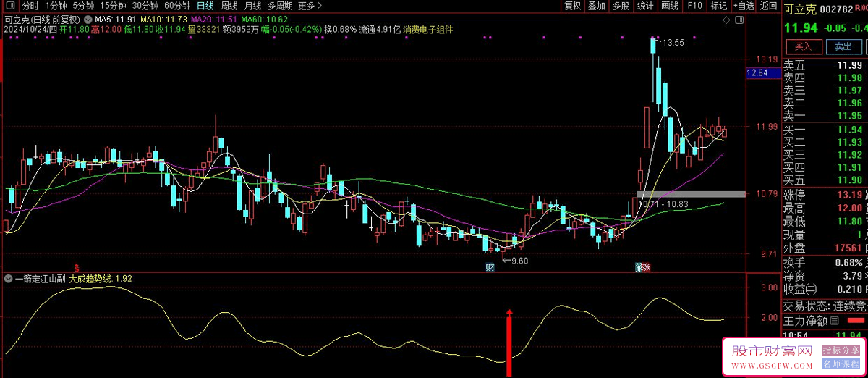Switch to 分时 intraday chart
Viewport: 868px width, 378px height.
tap(30, 6)
